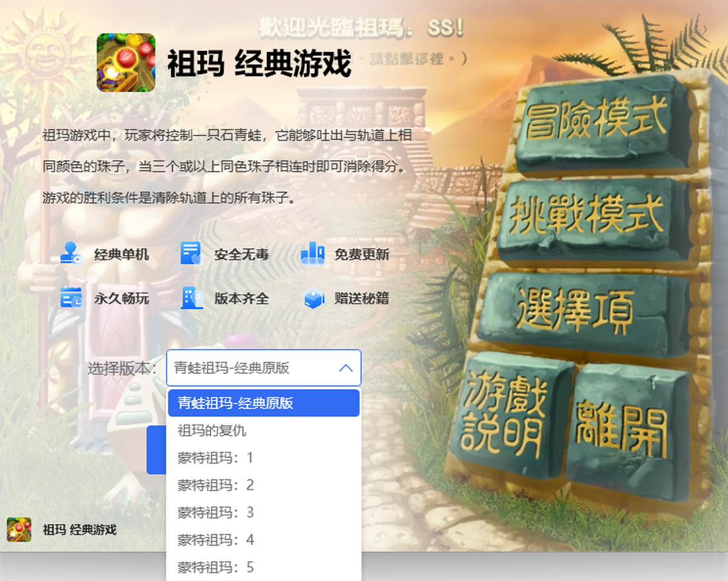Click the 版本齐全 label text
Screen dimensions: 728x581
coord(241,299)
